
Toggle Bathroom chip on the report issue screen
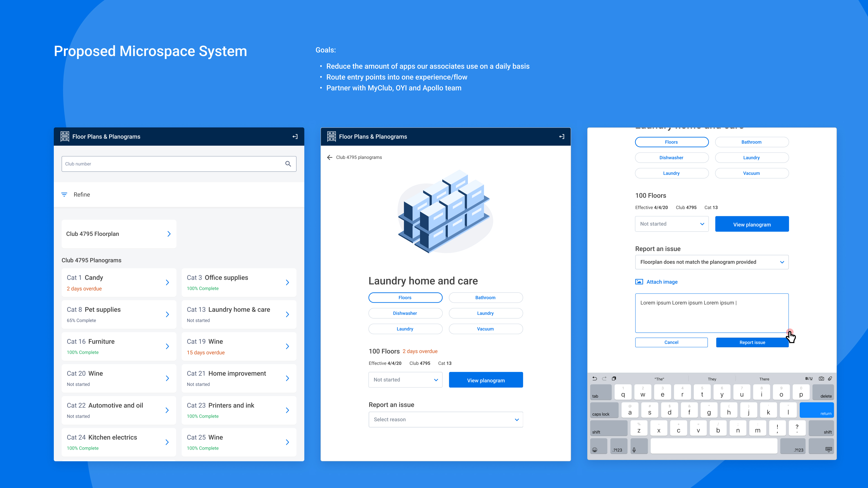tap(752, 142)
